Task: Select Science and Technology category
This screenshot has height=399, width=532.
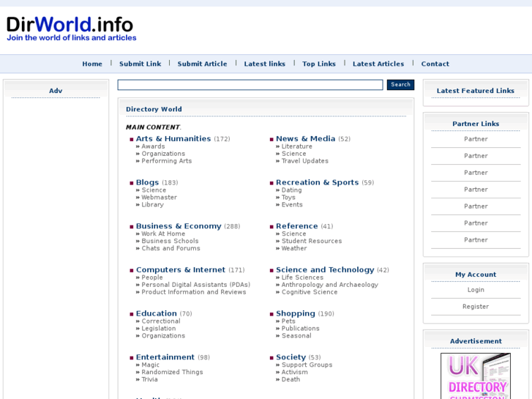Action: (325, 269)
